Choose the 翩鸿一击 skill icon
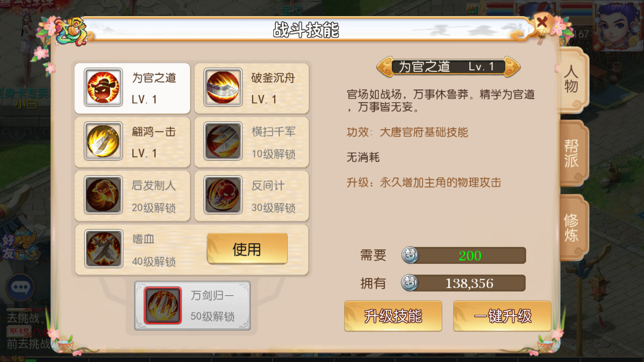Image resolution: width=644 pixels, height=362 pixels. (103, 141)
